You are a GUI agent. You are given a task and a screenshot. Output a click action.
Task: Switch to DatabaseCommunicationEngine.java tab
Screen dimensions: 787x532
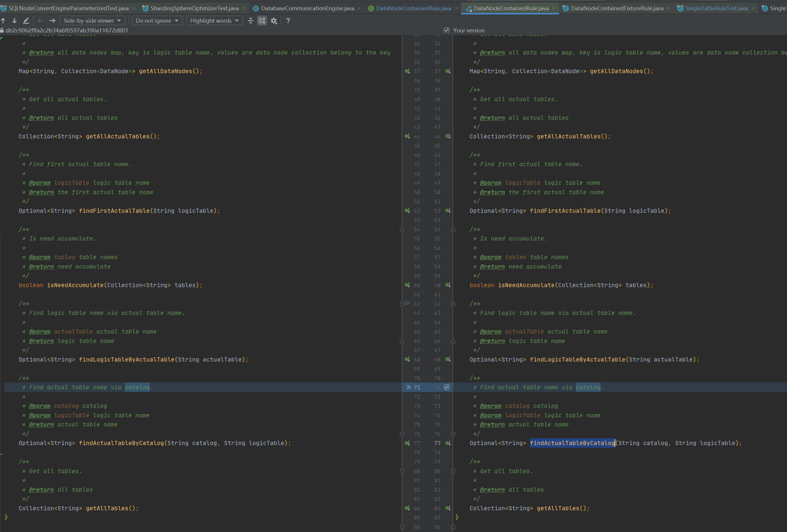307,8
